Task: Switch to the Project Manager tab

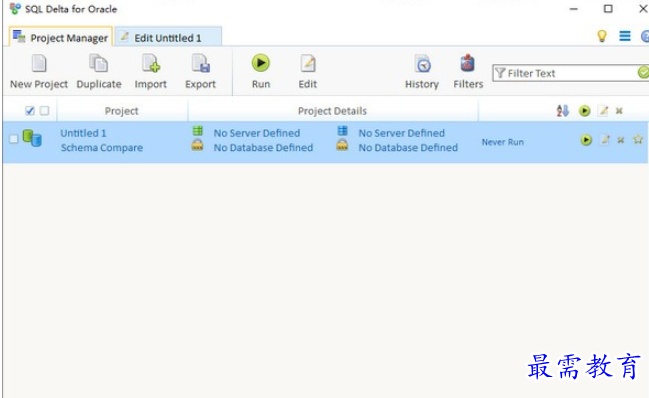Action: click(x=60, y=37)
